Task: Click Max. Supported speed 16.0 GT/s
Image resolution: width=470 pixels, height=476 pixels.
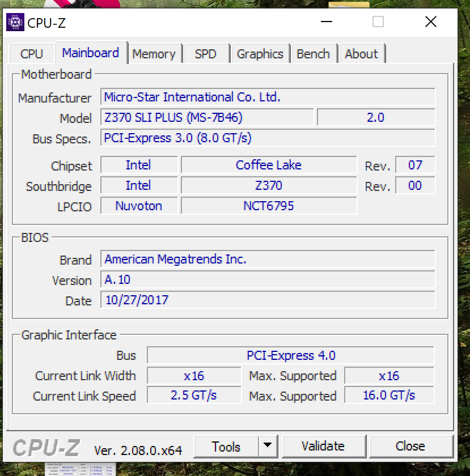Action: pyautogui.click(x=389, y=396)
